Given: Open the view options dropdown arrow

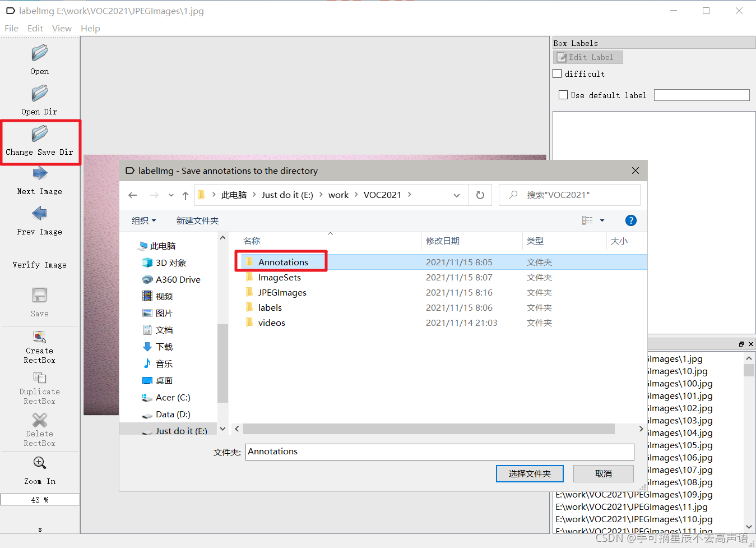Looking at the screenshot, I should pyautogui.click(x=602, y=220).
